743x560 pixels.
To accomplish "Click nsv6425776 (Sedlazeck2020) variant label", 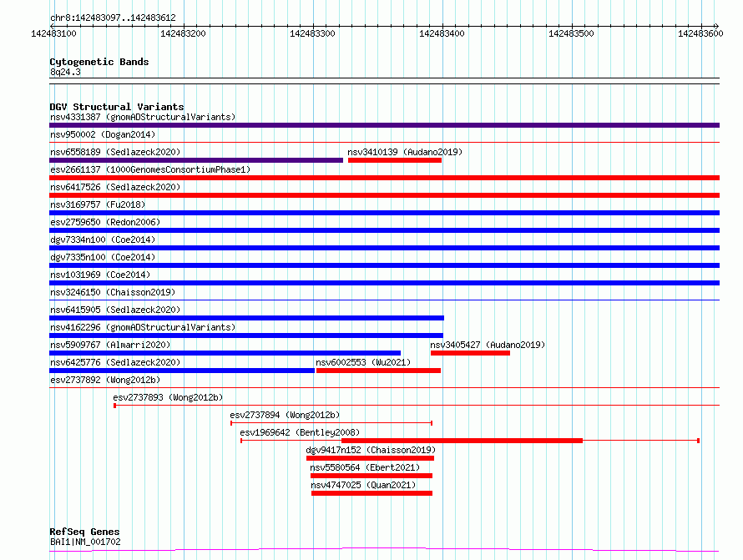I will 115,362.
